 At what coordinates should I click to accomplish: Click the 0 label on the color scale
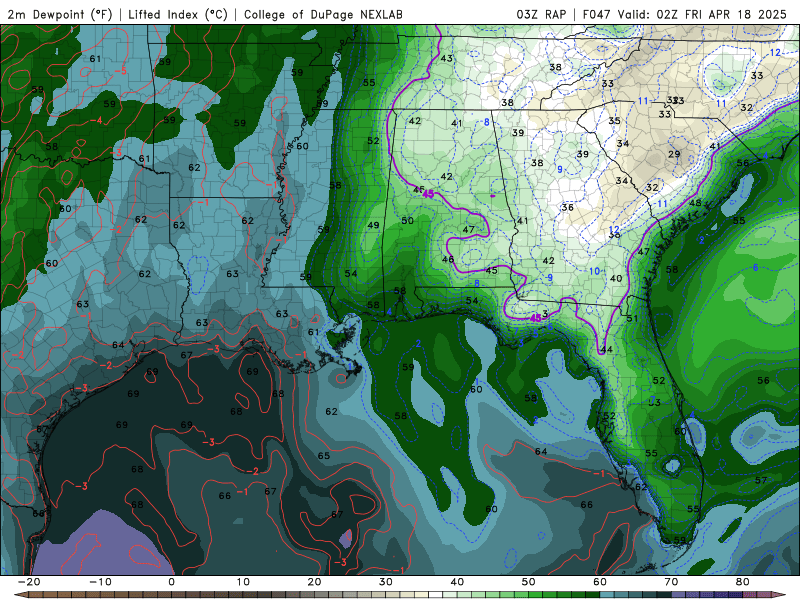click(x=171, y=582)
